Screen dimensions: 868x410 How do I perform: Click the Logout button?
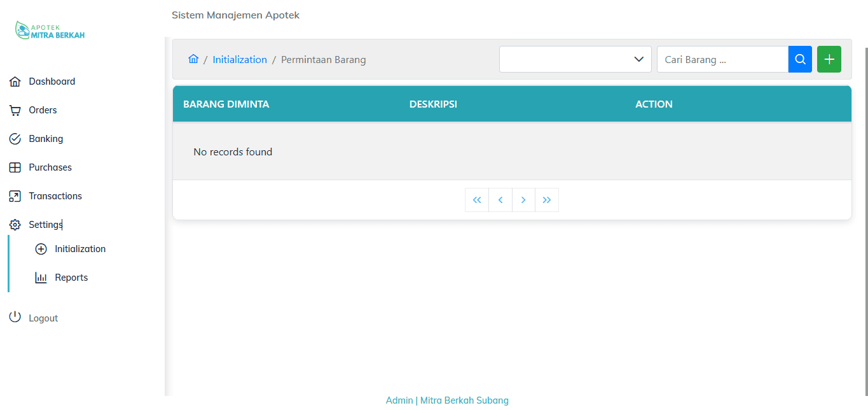pyautogui.click(x=43, y=318)
